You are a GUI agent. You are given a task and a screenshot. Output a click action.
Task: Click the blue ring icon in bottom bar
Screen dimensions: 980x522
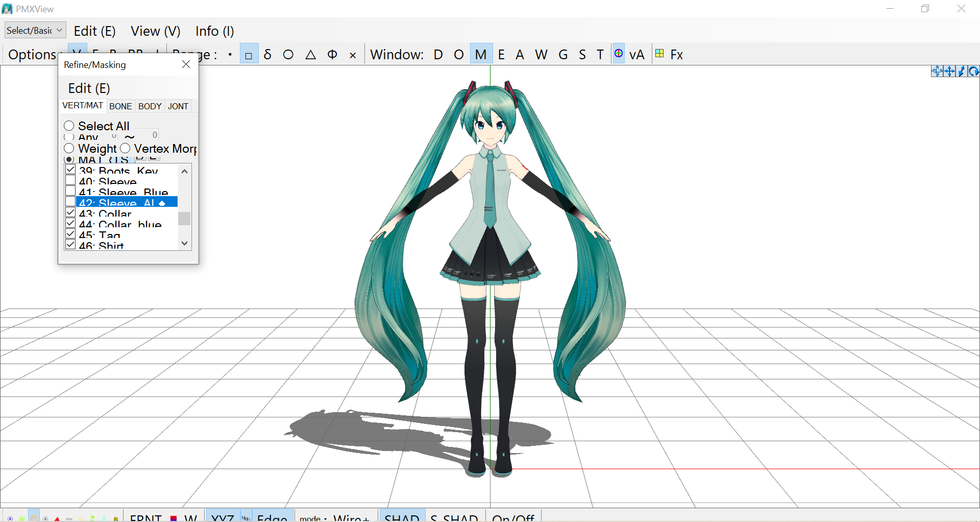pos(10,518)
